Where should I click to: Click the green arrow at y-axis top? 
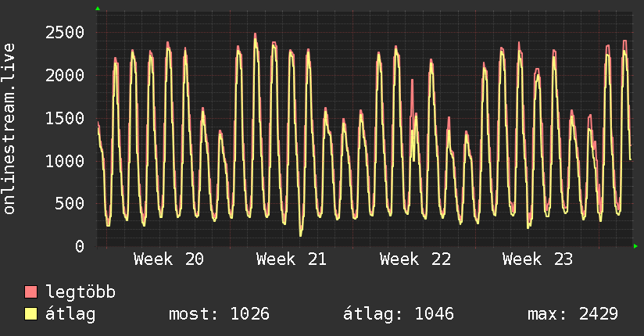(x=98, y=9)
